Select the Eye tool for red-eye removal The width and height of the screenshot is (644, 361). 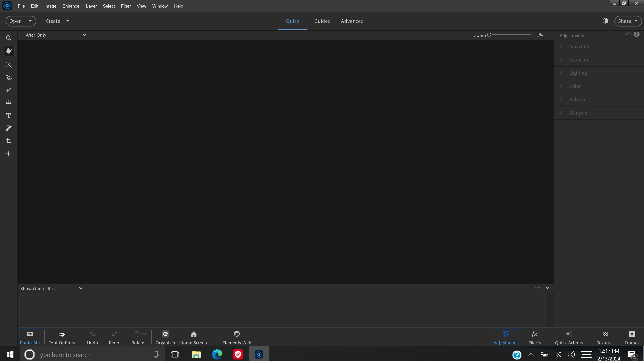click(x=9, y=77)
